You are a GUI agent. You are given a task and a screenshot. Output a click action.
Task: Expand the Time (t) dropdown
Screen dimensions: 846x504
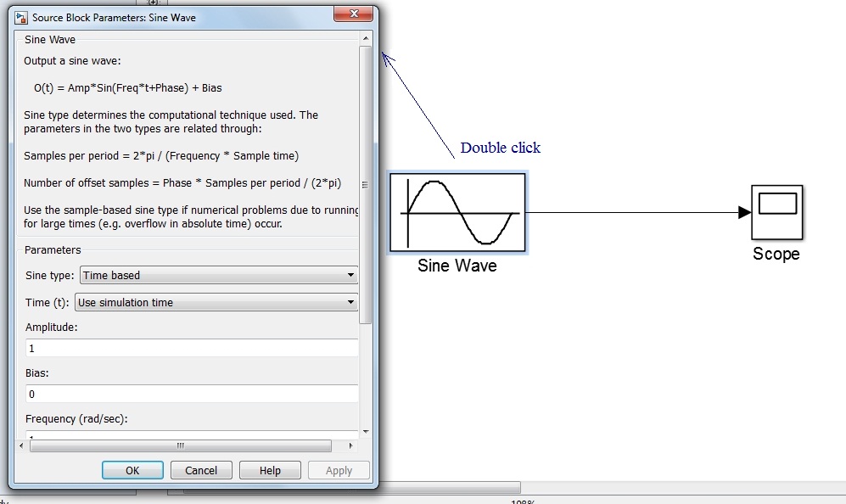(216, 302)
